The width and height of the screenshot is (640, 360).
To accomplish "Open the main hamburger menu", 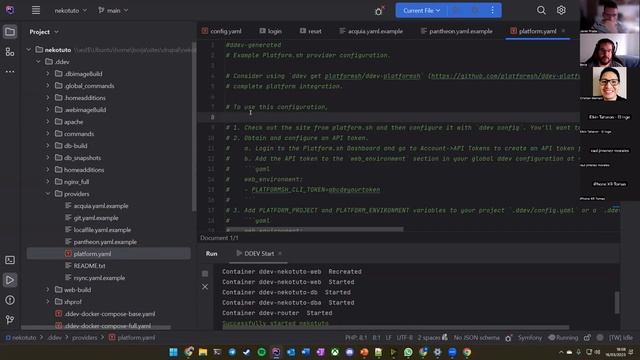I will [x=36, y=10].
